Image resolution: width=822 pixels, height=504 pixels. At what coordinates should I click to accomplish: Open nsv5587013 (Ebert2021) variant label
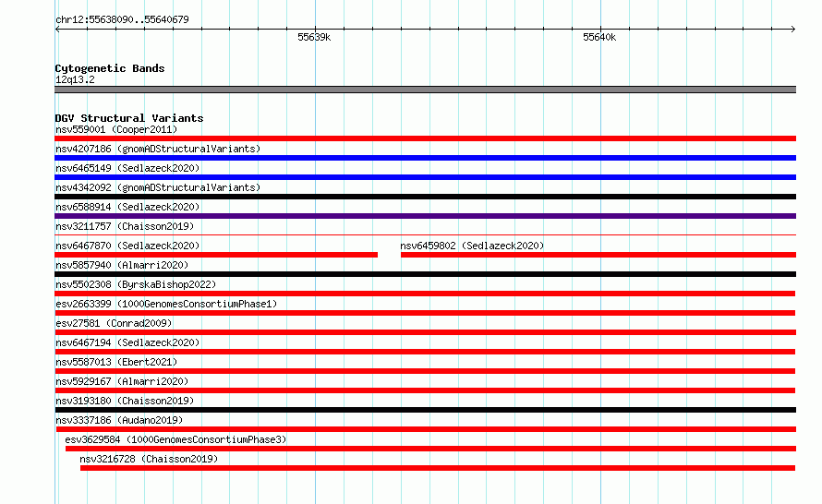coord(116,362)
